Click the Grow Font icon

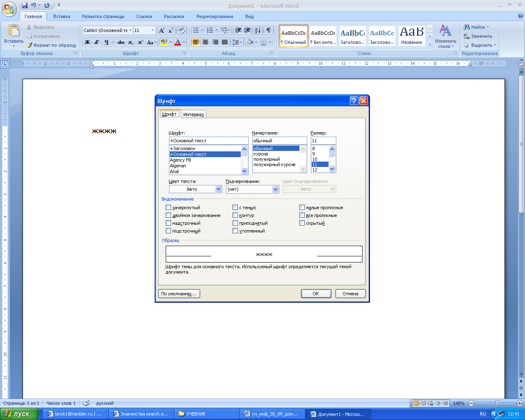162,31
